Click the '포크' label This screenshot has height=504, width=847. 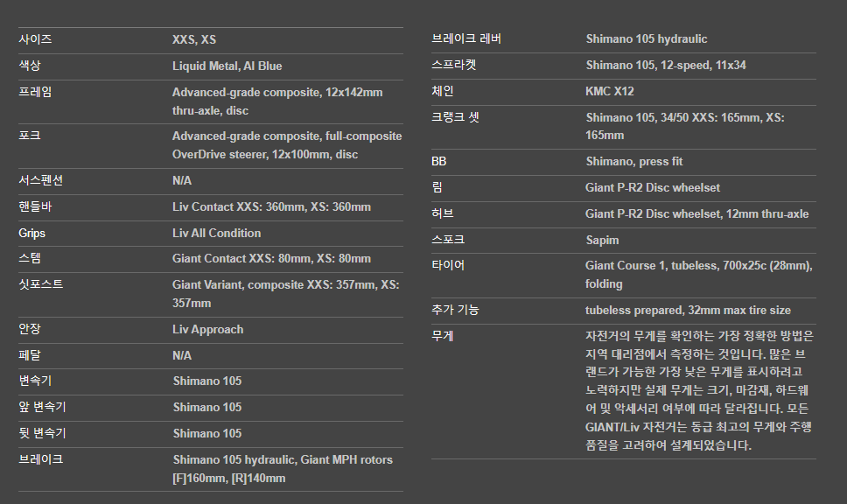coord(30,136)
